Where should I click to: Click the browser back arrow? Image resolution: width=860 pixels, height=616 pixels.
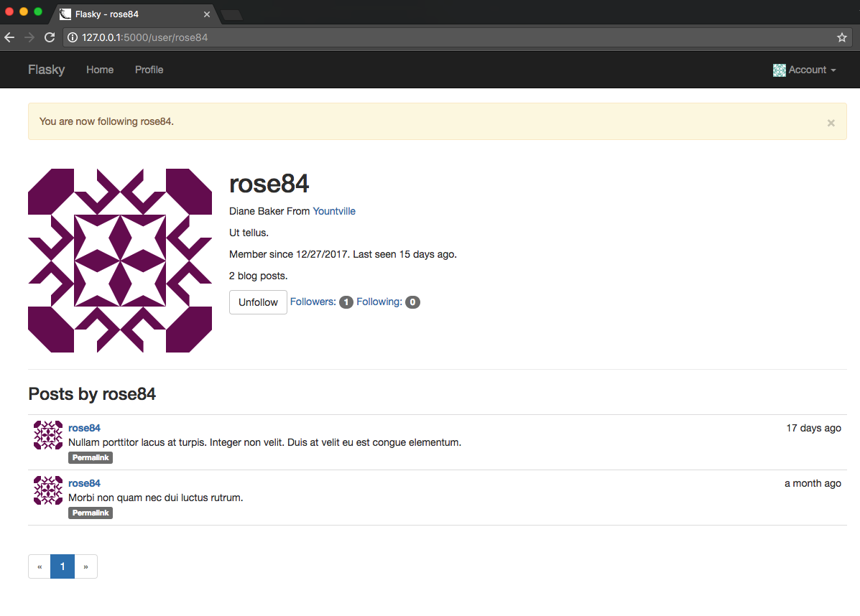pos(9,37)
